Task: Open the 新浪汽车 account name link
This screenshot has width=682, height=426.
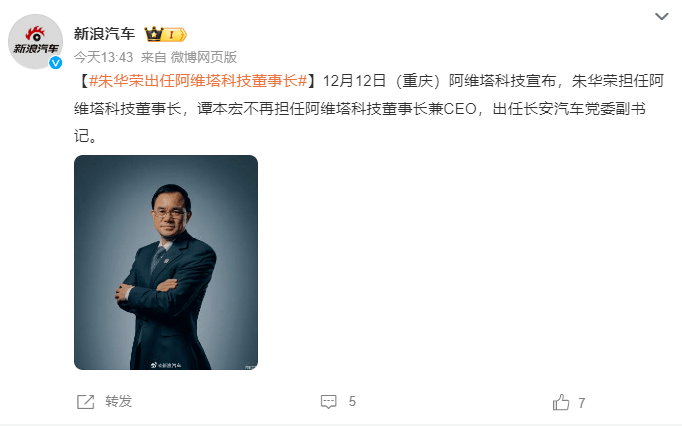Action: 104,34
